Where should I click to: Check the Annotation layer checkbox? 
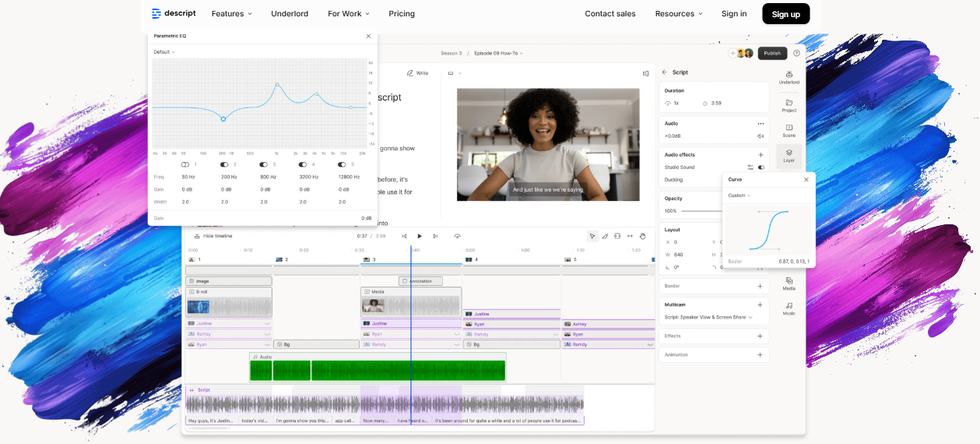click(x=404, y=281)
